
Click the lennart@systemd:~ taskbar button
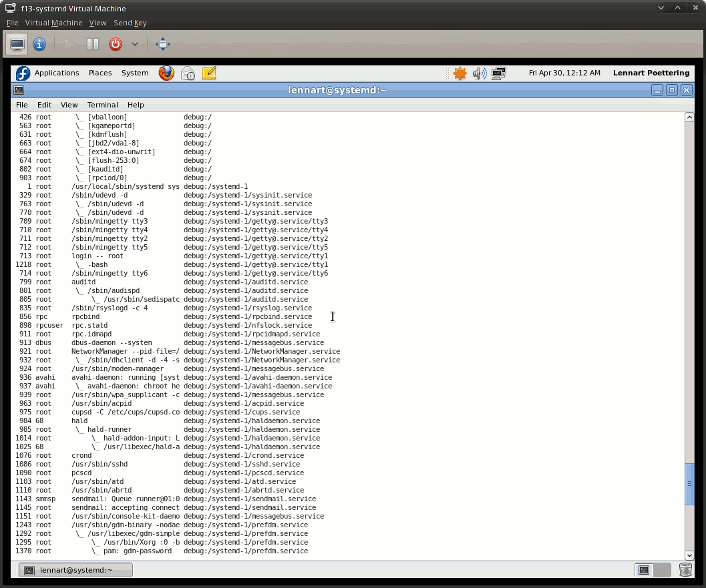point(75,569)
